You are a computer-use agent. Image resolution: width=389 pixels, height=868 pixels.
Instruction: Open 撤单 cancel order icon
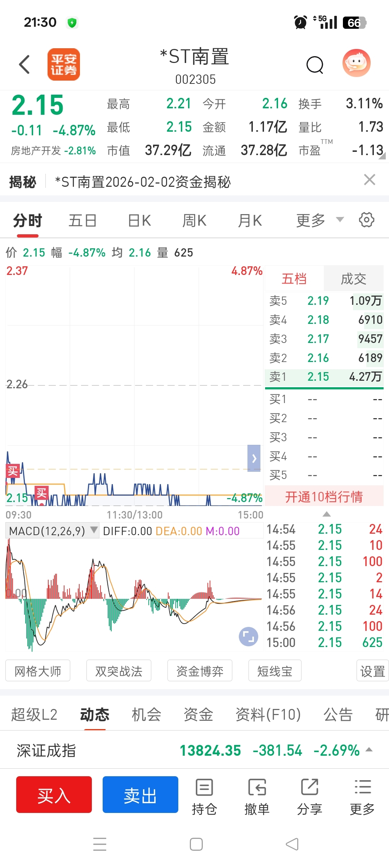pos(257,796)
